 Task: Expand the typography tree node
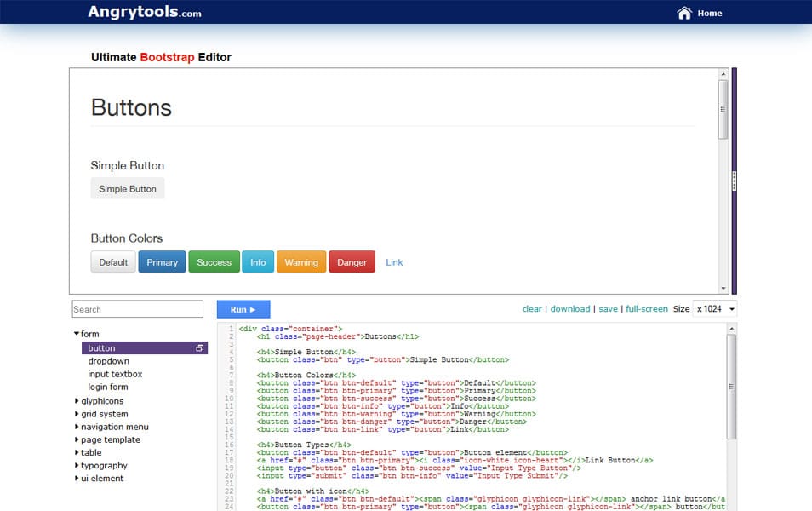[77, 465]
